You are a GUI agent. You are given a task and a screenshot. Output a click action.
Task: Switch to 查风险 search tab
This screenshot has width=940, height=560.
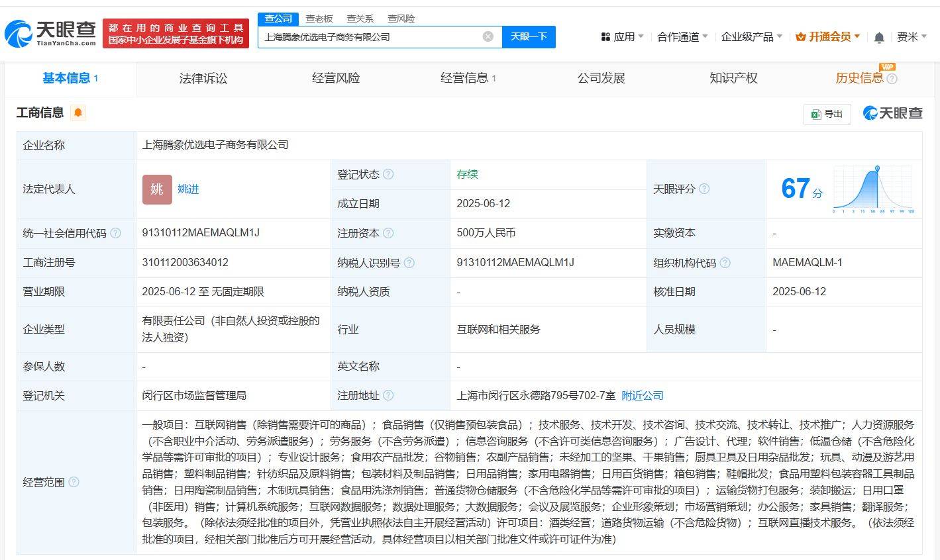[x=401, y=19]
